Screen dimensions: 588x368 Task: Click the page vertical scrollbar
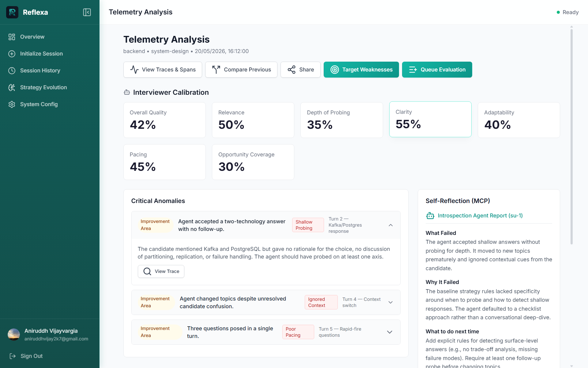(571, 135)
